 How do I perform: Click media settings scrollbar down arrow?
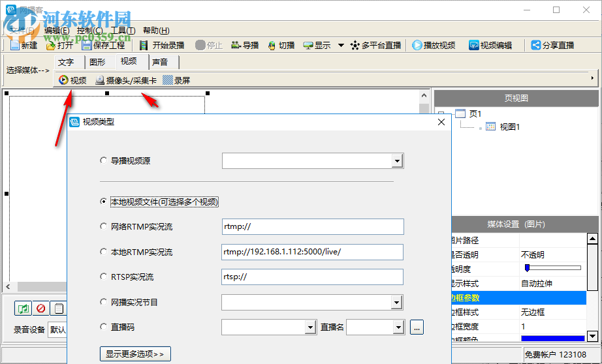[x=592, y=337]
